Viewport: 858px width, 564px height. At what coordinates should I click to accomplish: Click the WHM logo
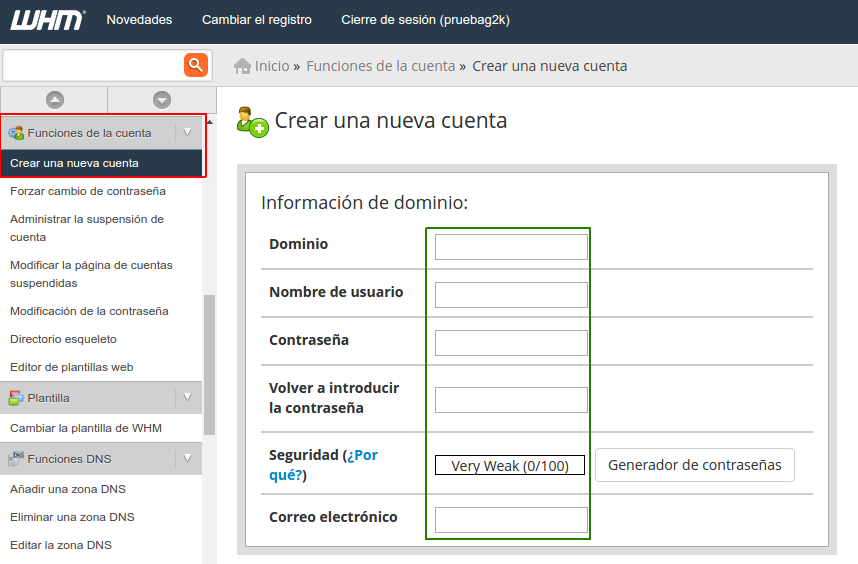coord(48,20)
